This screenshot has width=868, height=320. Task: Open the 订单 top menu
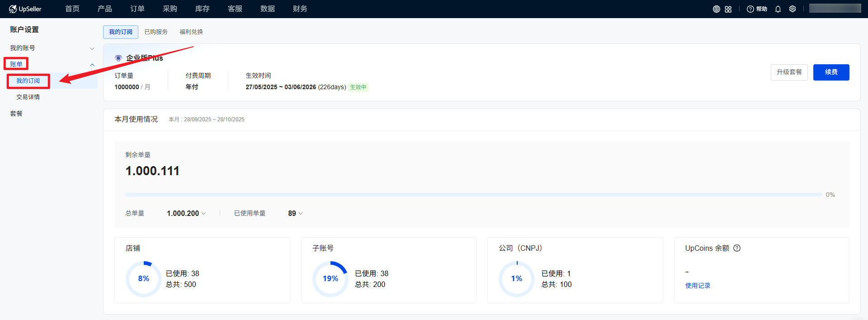click(137, 9)
